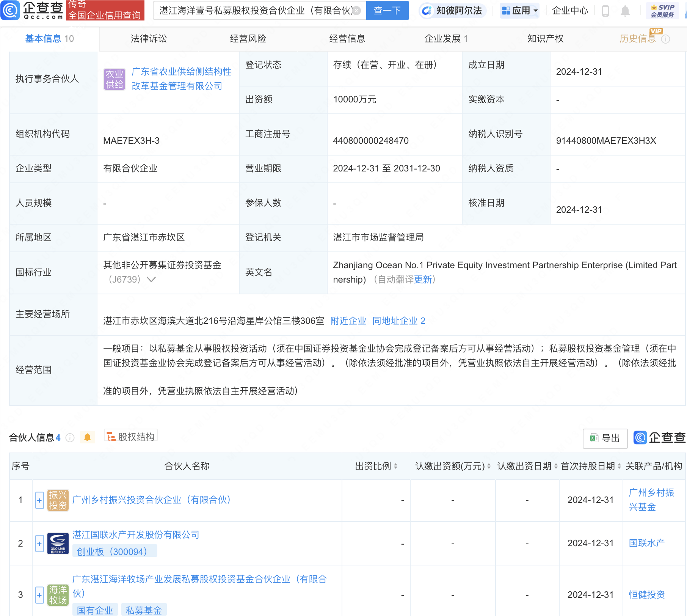Open 广东省农业供给侧结构性改革基金管理有限公司 link
The width and height of the screenshot is (687, 616).
click(182, 79)
